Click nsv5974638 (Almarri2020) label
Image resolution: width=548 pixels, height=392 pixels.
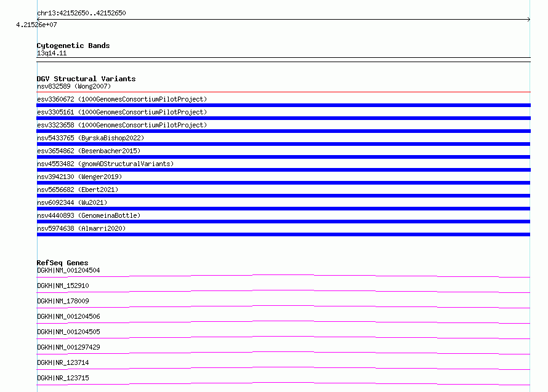[81, 228]
